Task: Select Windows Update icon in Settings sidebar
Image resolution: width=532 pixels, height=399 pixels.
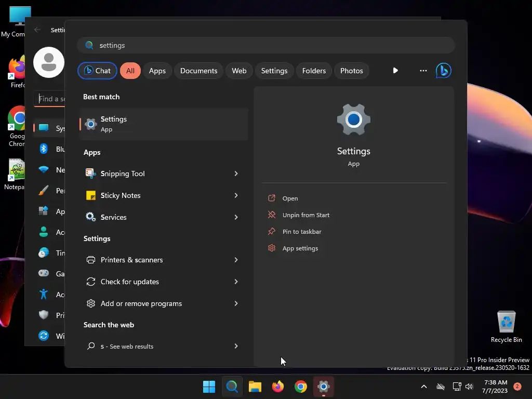Action: [44, 336]
